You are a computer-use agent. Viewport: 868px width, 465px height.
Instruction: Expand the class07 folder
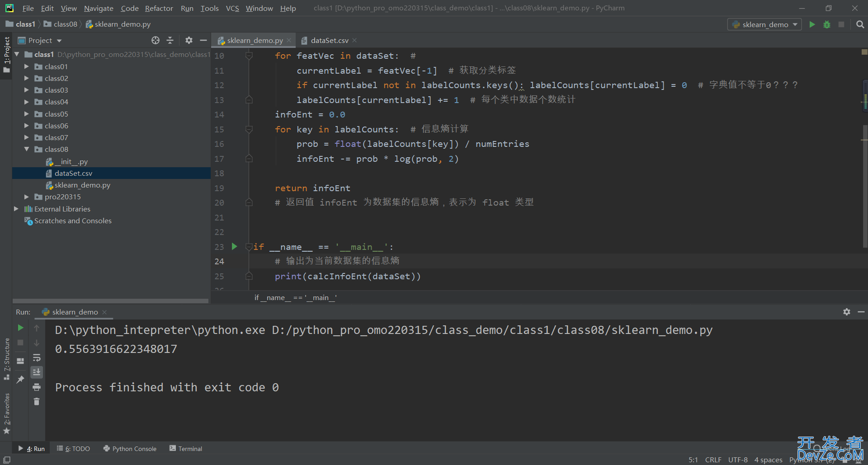click(x=27, y=137)
